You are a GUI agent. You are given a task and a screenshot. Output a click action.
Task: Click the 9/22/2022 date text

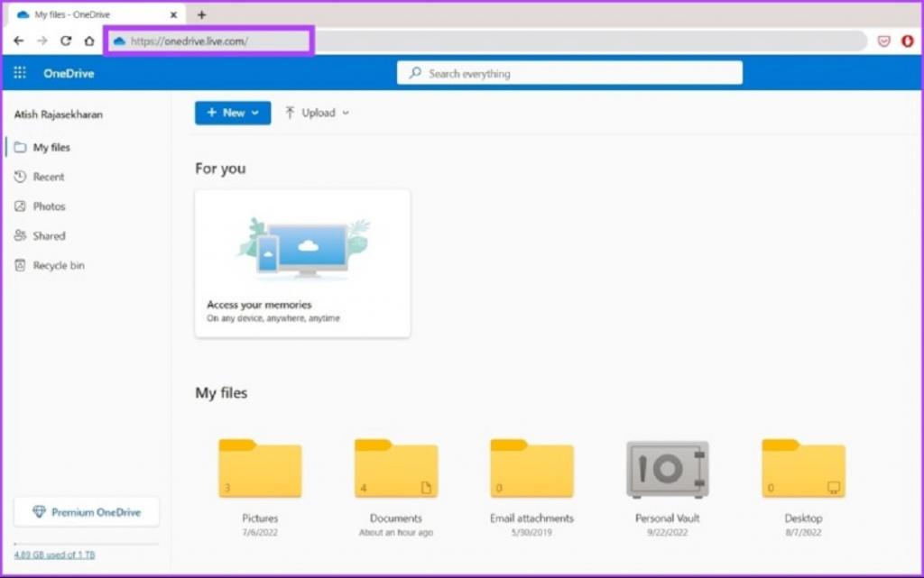tap(667, 533)
